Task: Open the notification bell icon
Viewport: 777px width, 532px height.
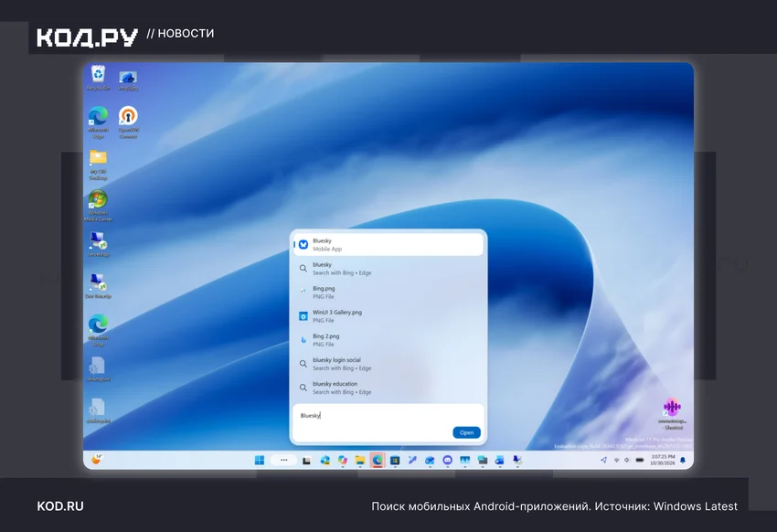Action: click(x=682, y=460)
